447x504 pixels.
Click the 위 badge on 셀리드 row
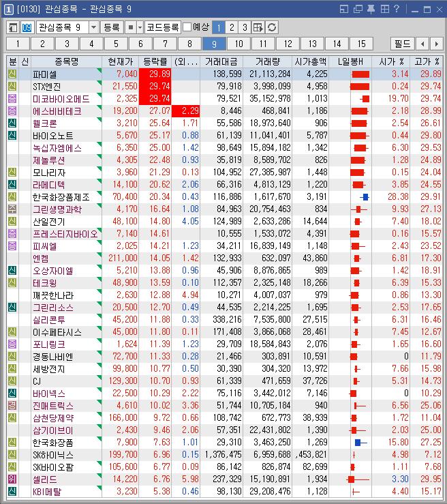pos(12,479)
